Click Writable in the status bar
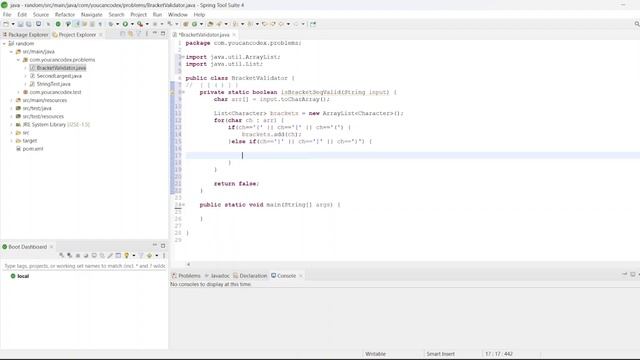Image resolution: width=640 pixels, height=360 pixels. pos(376,354)
